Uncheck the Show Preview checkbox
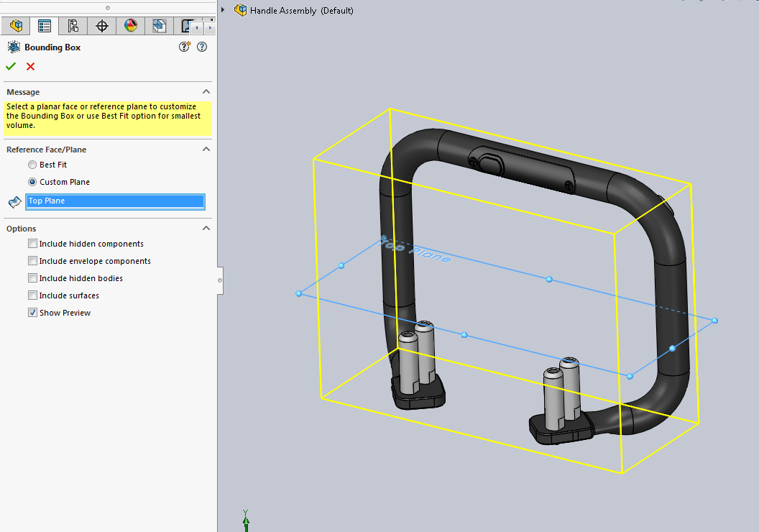The width and height of the screenshot is (759, 532). tap(32, 313)
